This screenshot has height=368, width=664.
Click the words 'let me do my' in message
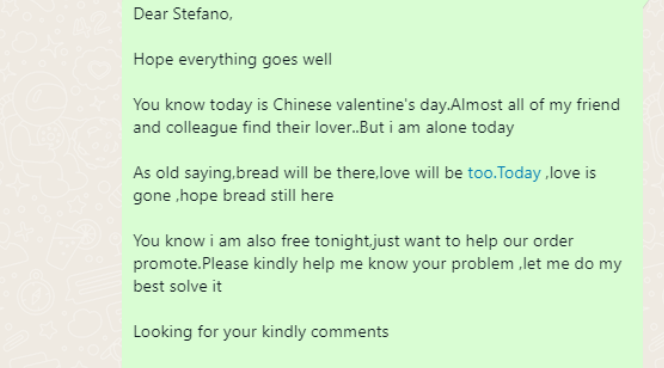(573, 264)
